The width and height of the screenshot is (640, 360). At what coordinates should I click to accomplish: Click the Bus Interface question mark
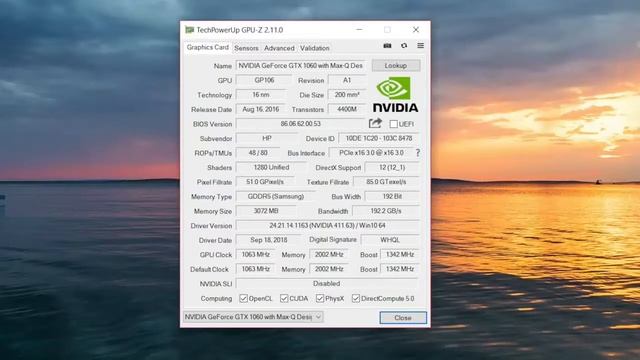(x=418, y=153)
